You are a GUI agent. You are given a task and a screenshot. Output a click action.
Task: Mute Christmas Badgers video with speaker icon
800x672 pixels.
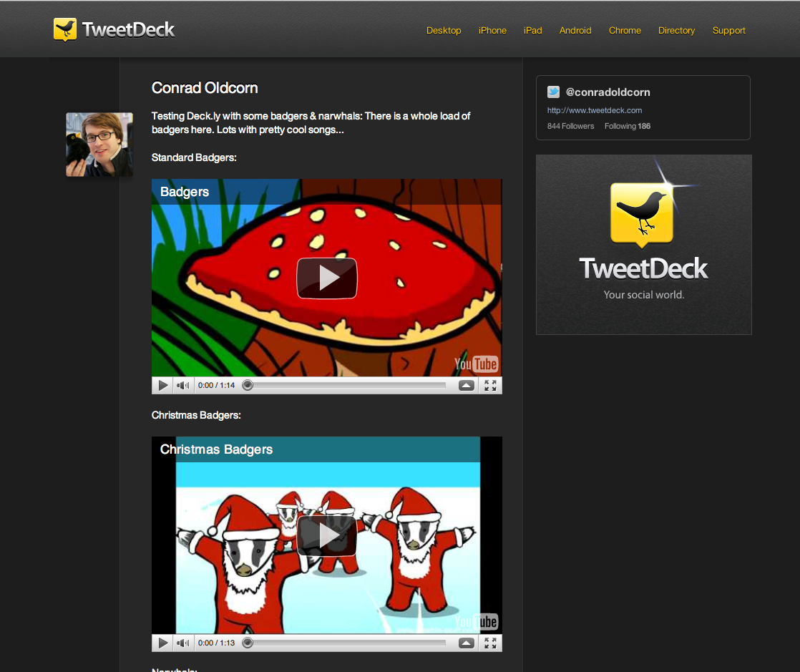coord(182,643)
